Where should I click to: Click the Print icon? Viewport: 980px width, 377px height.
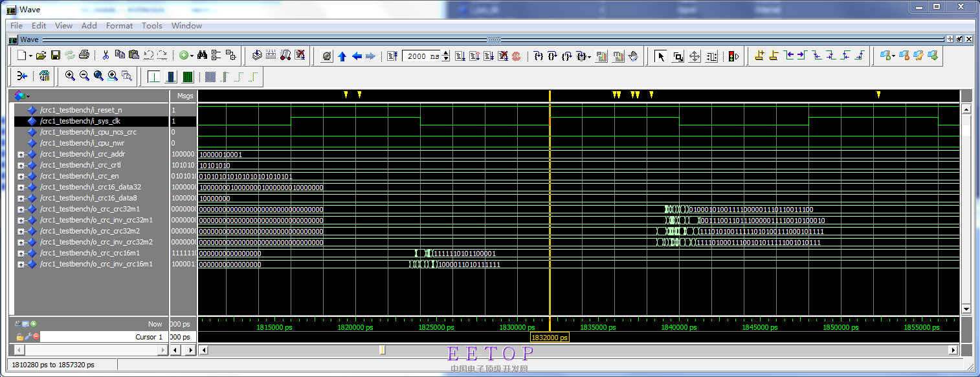(84, 56)
